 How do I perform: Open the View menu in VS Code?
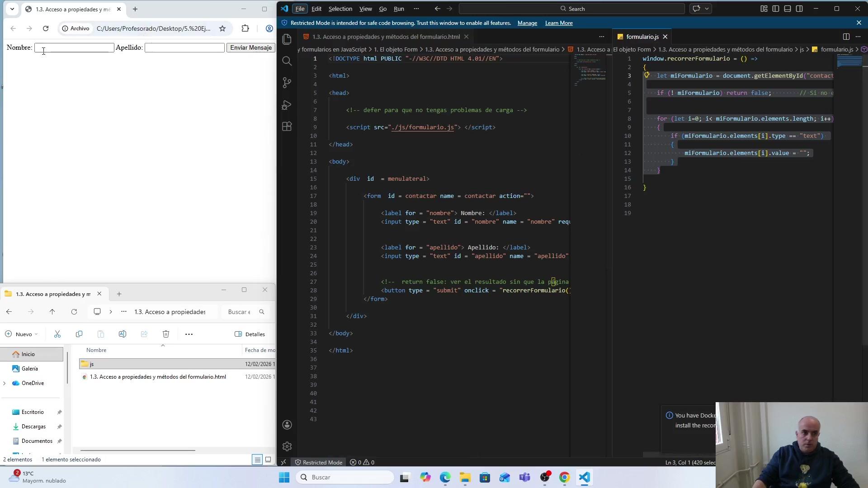point(365,9)
